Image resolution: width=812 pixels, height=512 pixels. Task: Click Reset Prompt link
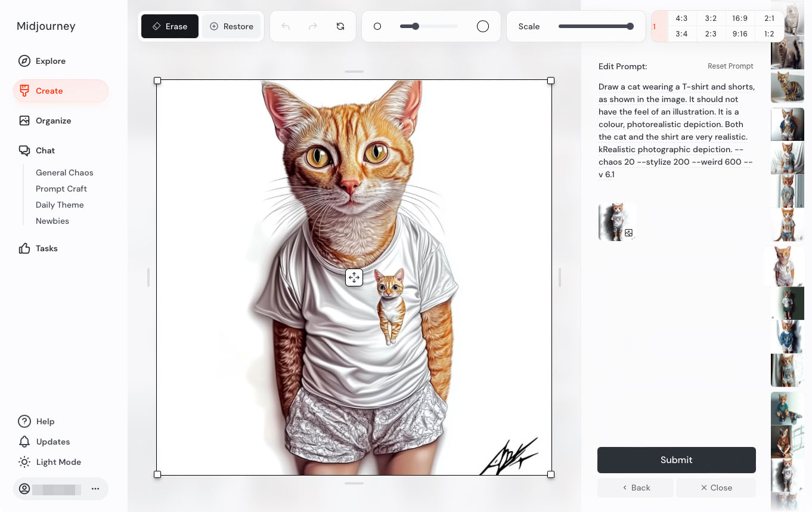click(730, 66)
